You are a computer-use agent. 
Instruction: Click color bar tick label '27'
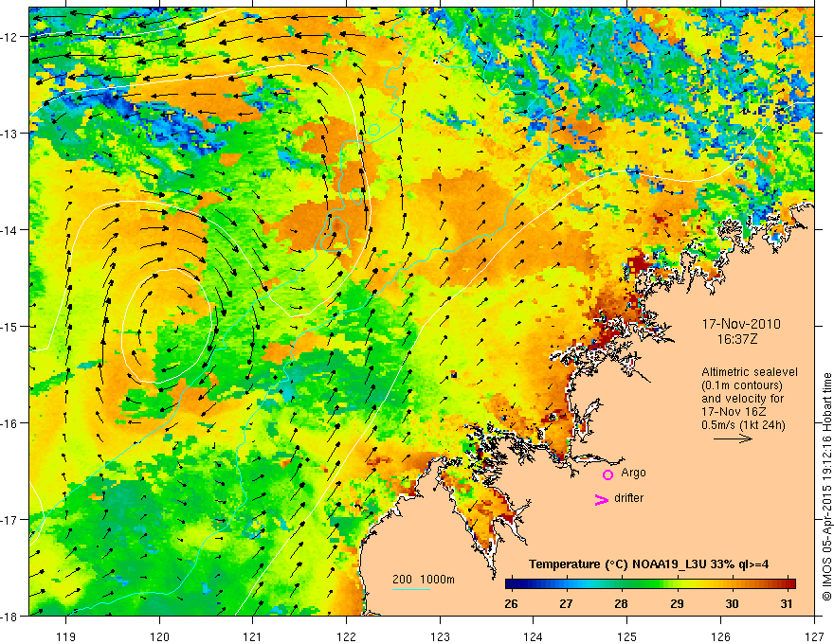click(566, 603)
